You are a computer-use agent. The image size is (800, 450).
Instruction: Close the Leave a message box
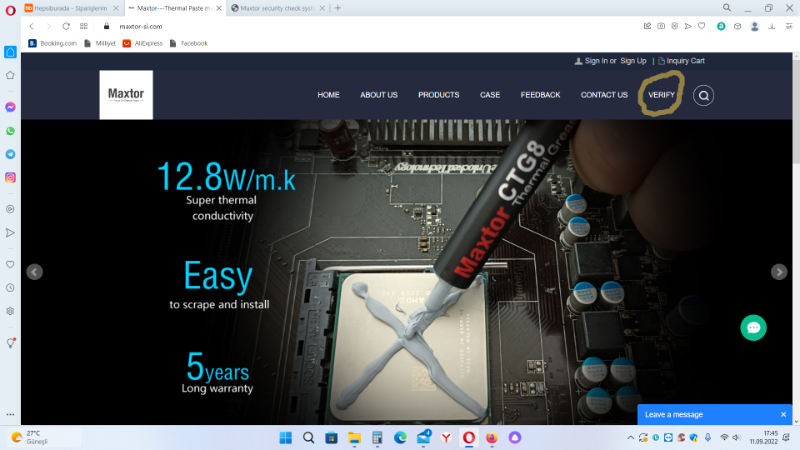point(783,414)
